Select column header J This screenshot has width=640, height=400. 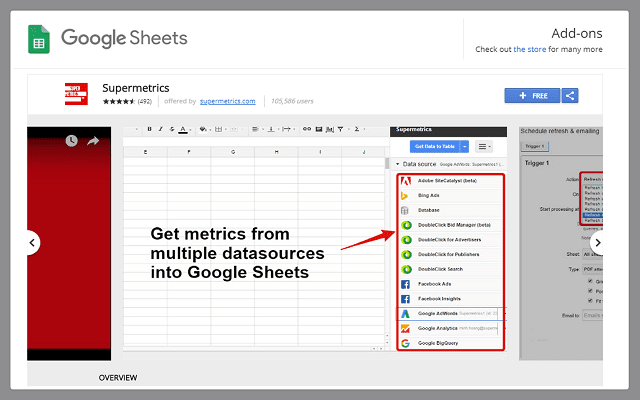pyautogui.click(x=363, y=152)
